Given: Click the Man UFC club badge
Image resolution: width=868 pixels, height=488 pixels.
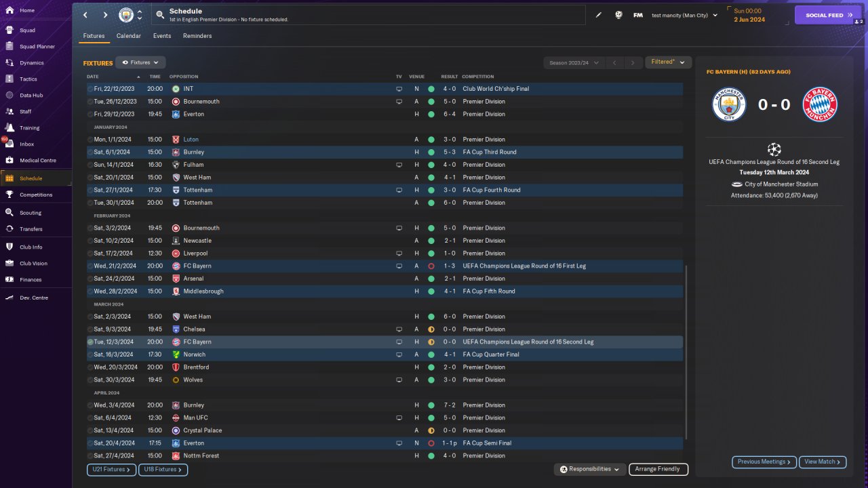Looking at the screenshot, I should point(176,418).
